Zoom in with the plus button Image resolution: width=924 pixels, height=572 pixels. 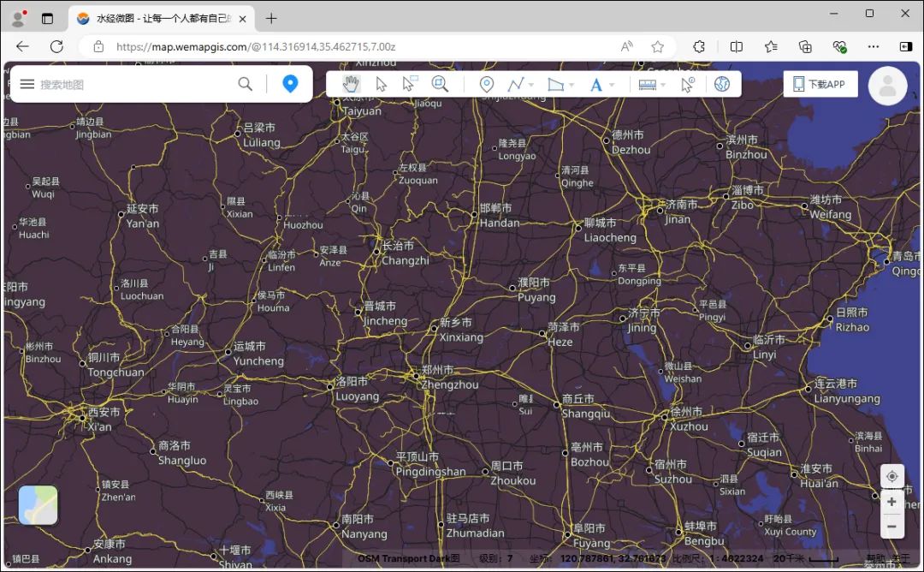coord(892,501)
